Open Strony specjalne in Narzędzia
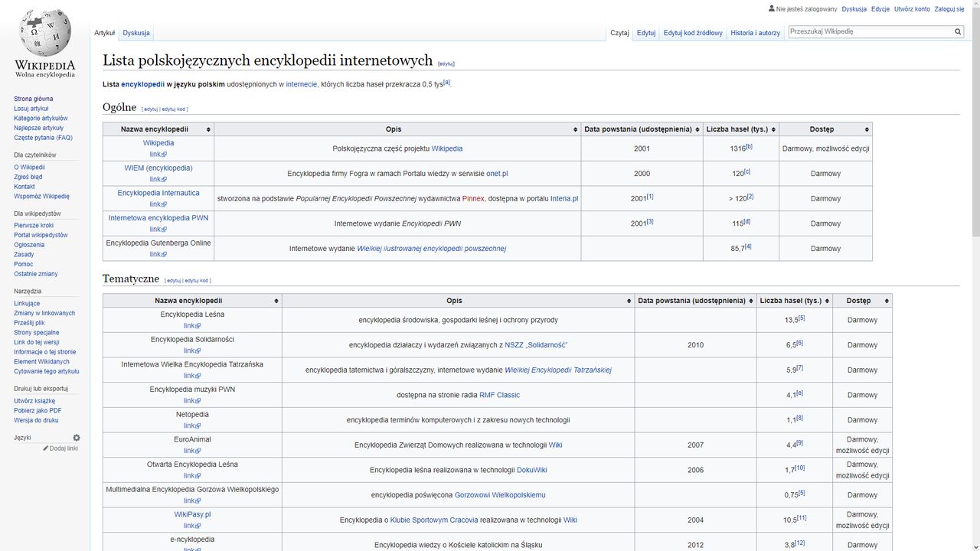The image size is (980, 551). (37, 332)
